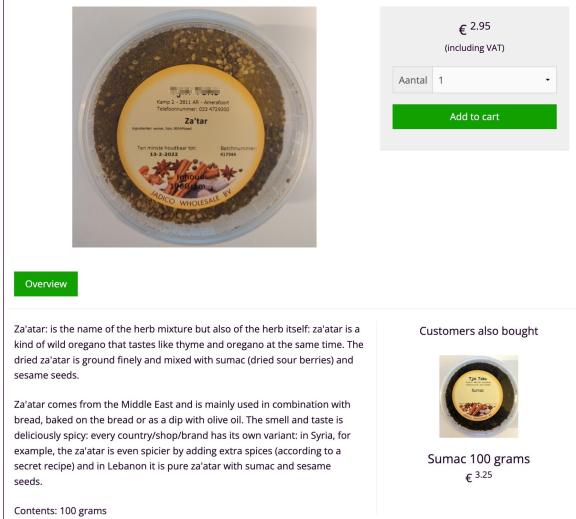The height and width of the screenshot is (519, 576).
Task: Enlarge the main Za'tar container photo
Action: tap(194, 127)
